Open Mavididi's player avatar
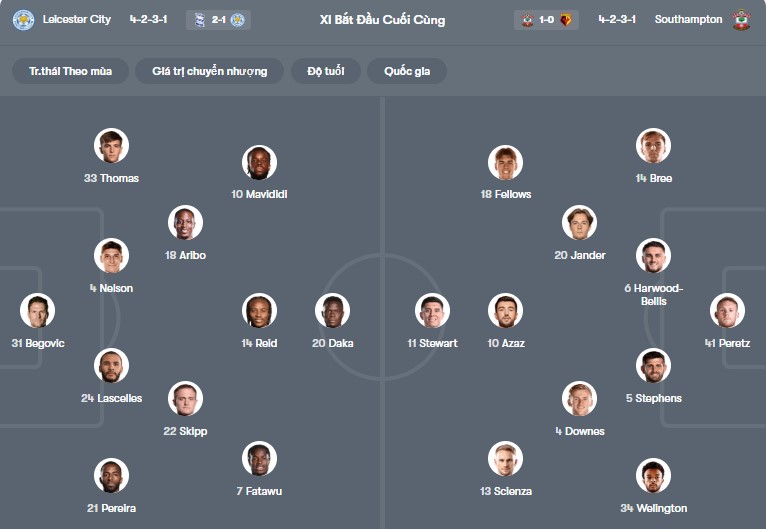 [259, 162]
